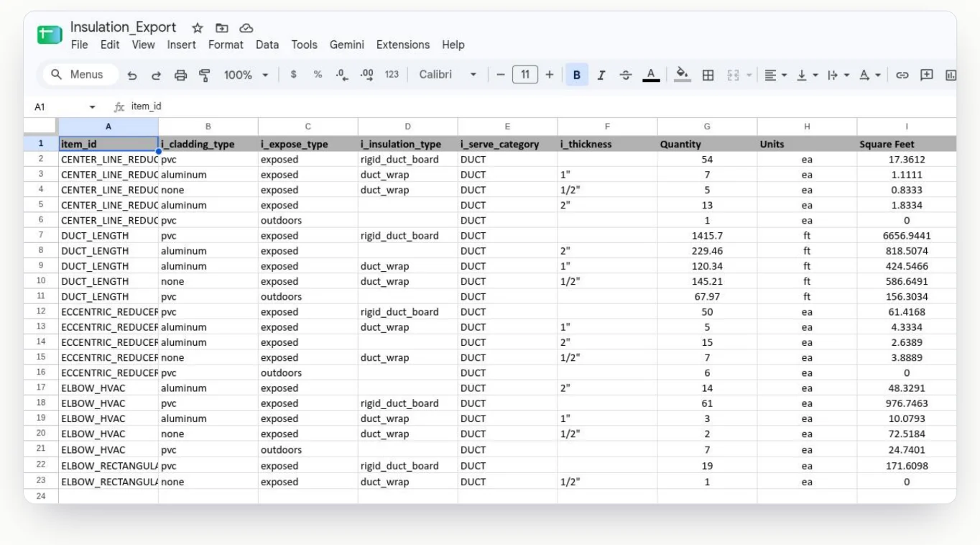Activate the paint format roller tool
Screen dimensions: 980x545
click(x=205, y=75)
